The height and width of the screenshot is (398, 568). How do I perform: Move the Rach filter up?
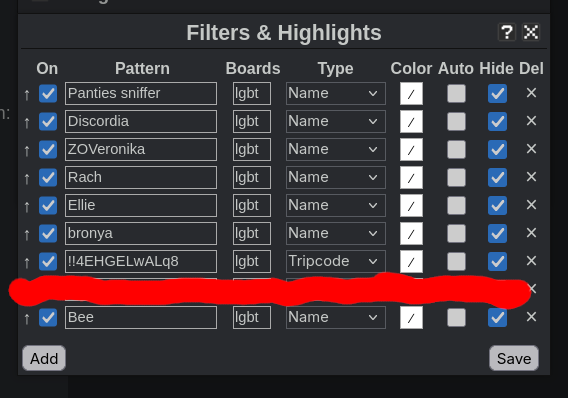(27, 179)
